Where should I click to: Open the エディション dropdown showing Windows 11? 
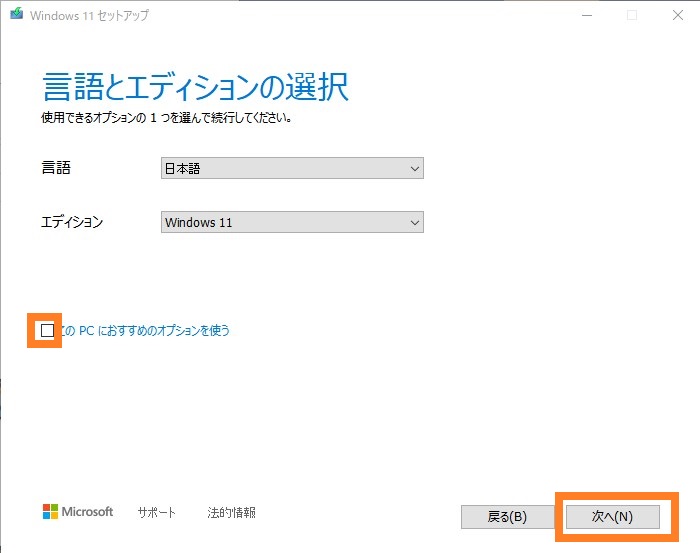(x=292, y=222)
